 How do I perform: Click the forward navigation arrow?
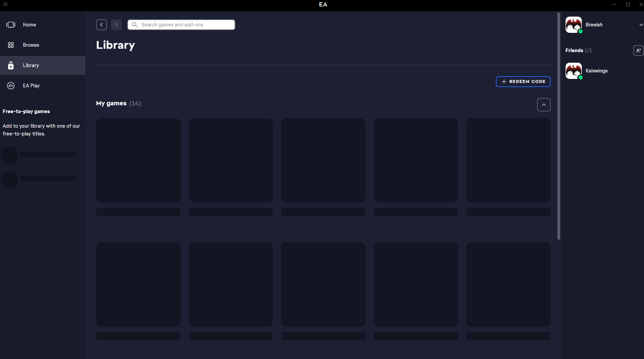click(x=116, y=25)
